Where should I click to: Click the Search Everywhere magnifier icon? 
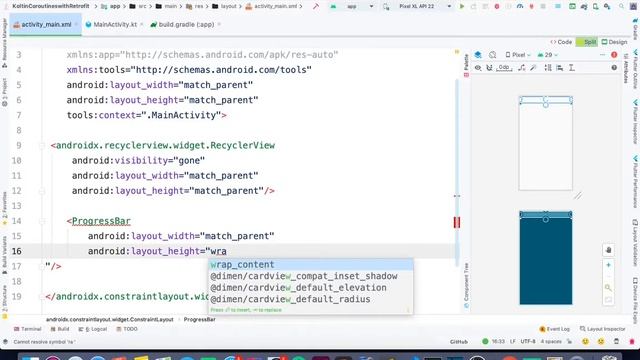pyautogui.click(x=621, y=7)
